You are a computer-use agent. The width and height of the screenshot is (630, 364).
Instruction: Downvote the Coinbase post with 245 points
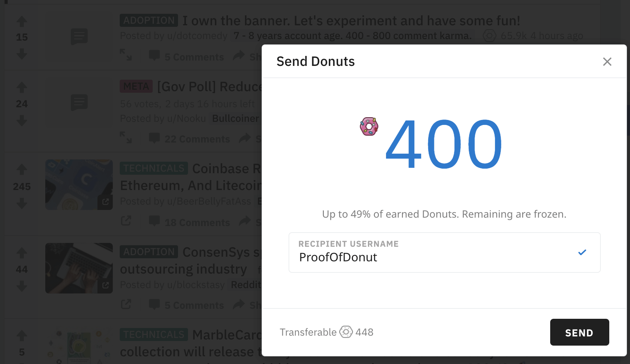pos(22,203)
